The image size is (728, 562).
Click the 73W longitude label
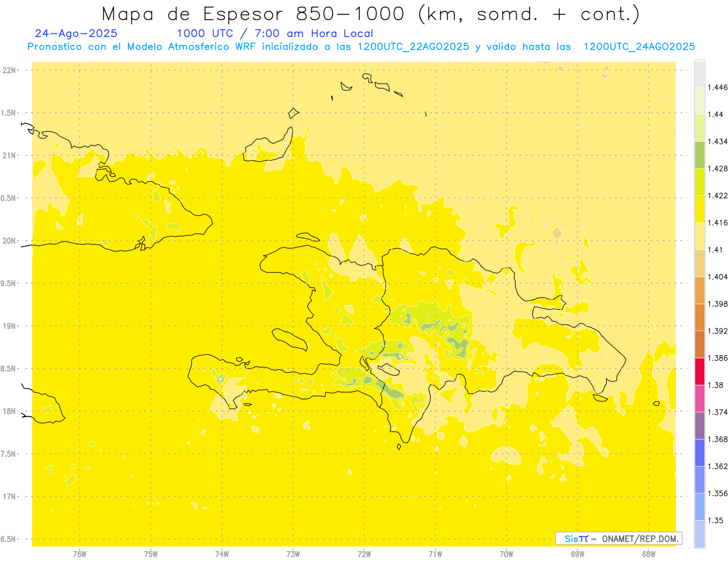pyautogui.click(x=293, y=554)
